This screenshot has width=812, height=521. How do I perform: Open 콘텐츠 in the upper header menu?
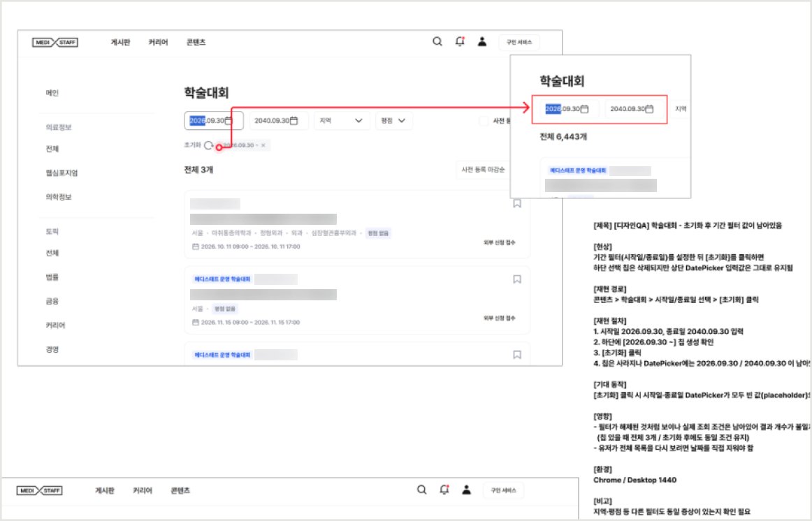coord(196,42)
